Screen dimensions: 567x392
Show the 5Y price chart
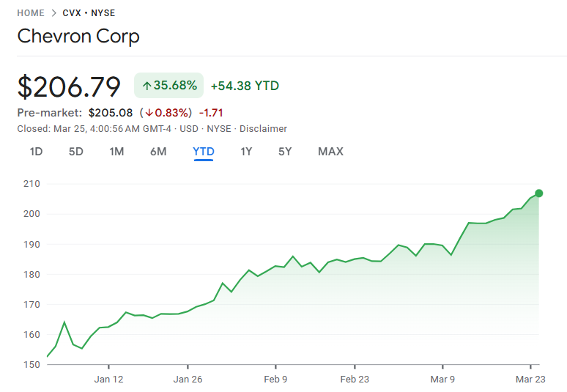(x=285, y=152)
